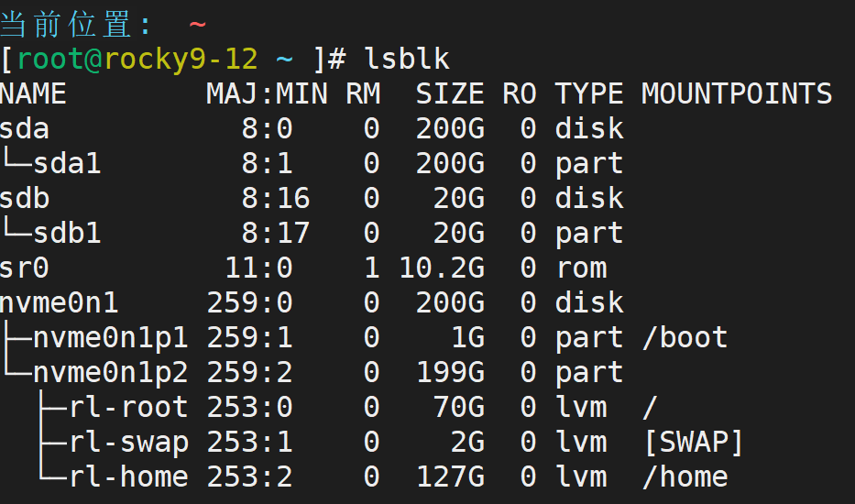Click the 'sdb' device name
Image resolution: width=855 pixels, height=504 pixels.
point(25,198)
